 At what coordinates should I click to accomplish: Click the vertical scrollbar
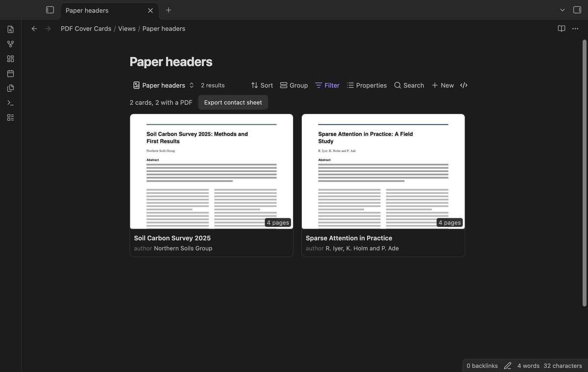pyautogui.click(x=584, y=173)
